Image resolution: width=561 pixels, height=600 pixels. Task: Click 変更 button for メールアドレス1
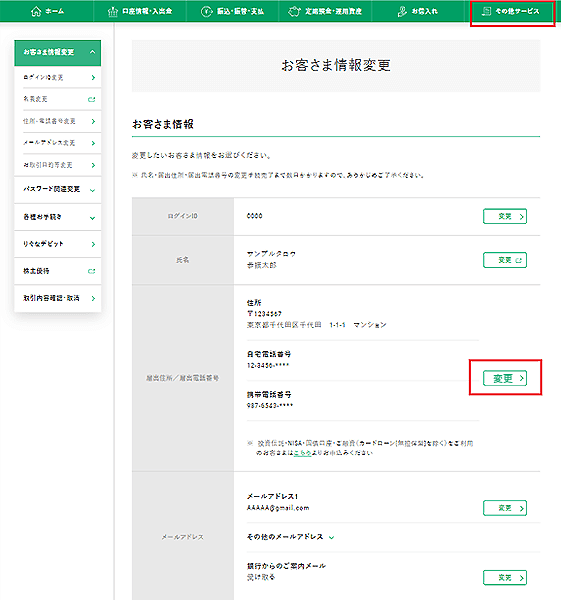(505, 508)
